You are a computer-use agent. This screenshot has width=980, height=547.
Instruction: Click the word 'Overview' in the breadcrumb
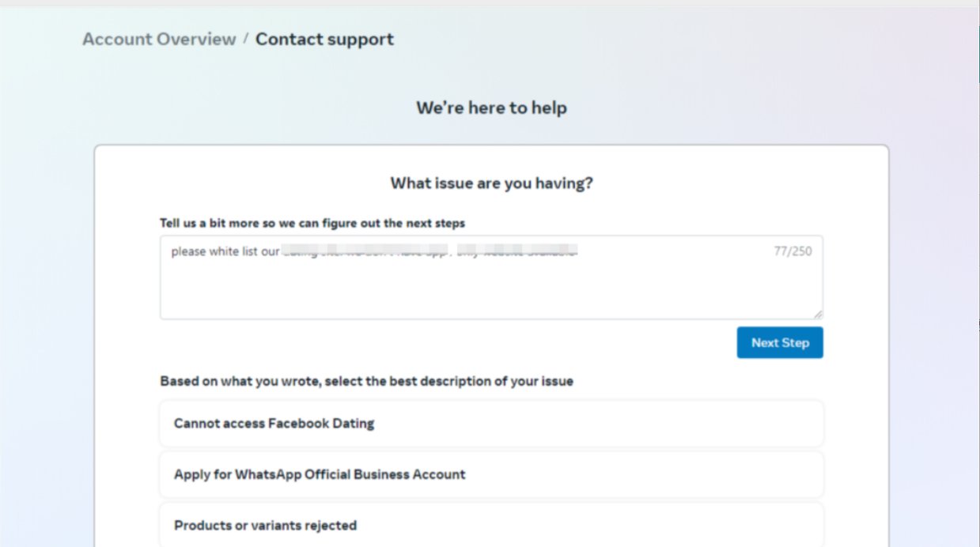point(196,40)
